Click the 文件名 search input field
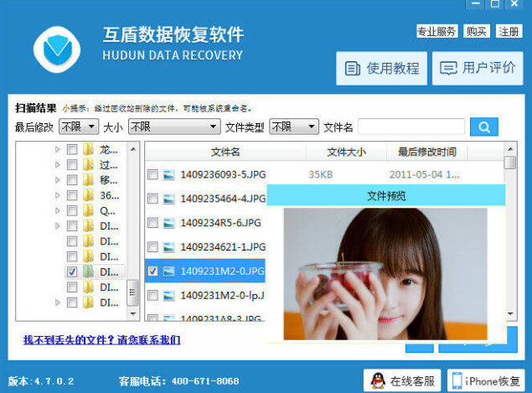 pos(411,127)
